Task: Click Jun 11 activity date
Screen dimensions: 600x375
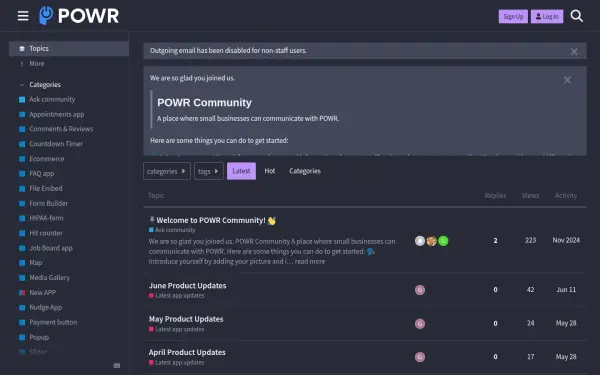Action: (x=566, y=290)
